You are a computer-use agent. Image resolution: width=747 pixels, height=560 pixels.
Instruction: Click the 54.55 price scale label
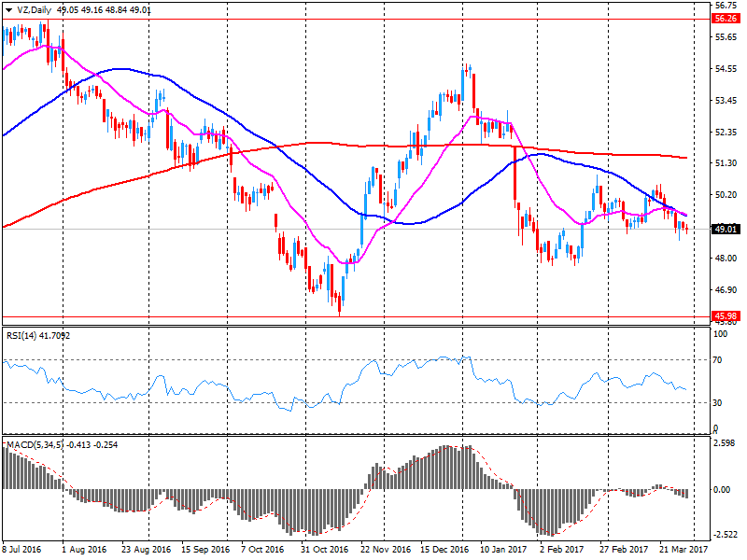pyautogui.click(x=725, y=69)
